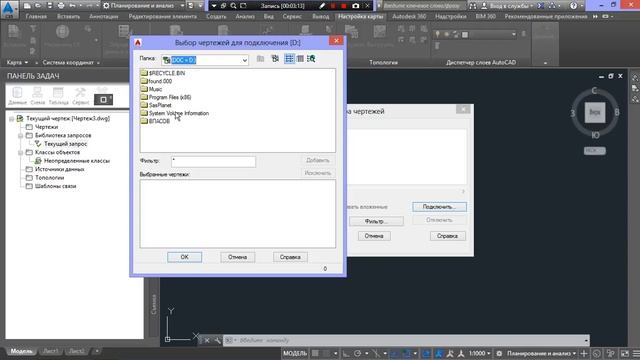This screenshot has width=640, height=360.
Task: Switch to list view icon in dialog
Action: [289, 59]
